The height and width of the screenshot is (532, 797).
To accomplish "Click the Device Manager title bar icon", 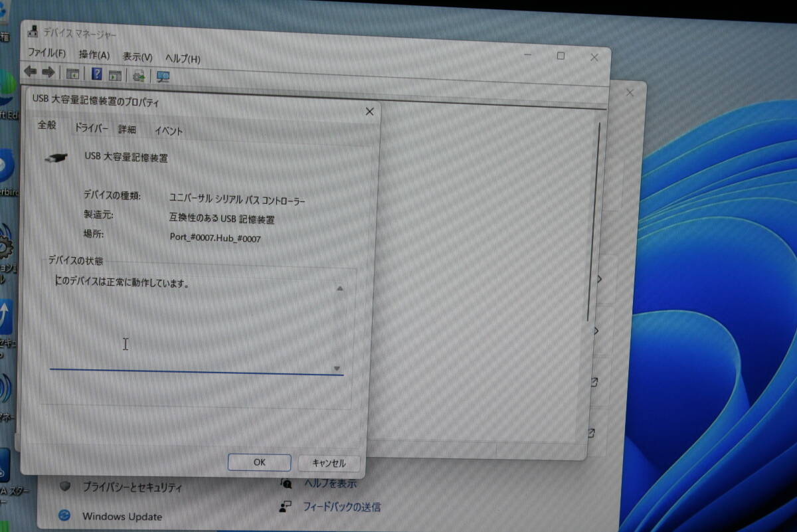I will pyautogui.click(x=33, y=32).
